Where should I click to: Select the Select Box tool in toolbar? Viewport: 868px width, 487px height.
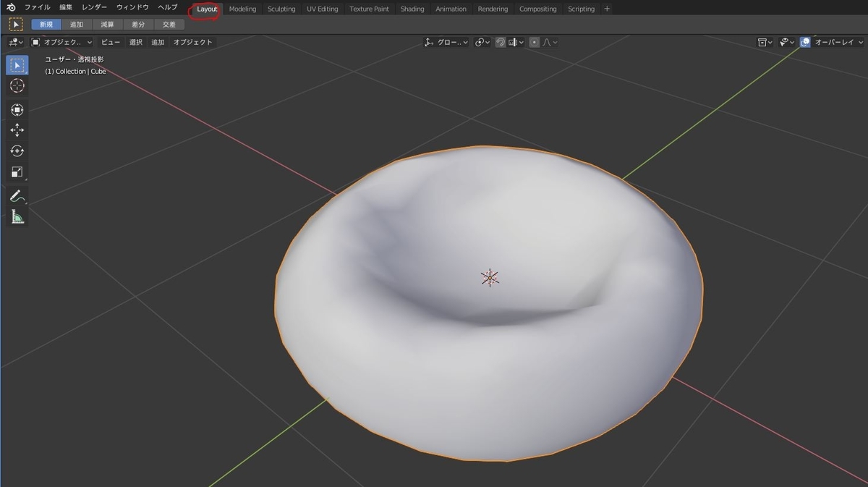17,65
